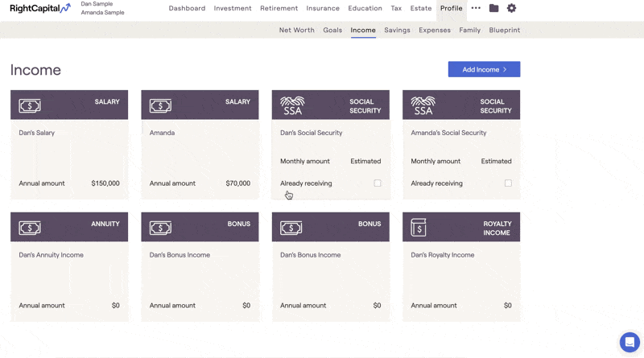Open Dan's Salary card title
Viewport: 644px width, 358px height.
(36, 133)
